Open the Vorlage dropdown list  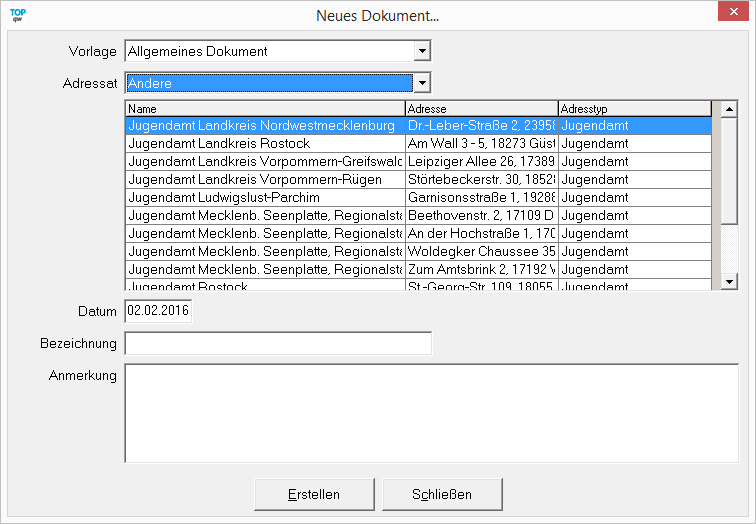(x=422, y=51)
